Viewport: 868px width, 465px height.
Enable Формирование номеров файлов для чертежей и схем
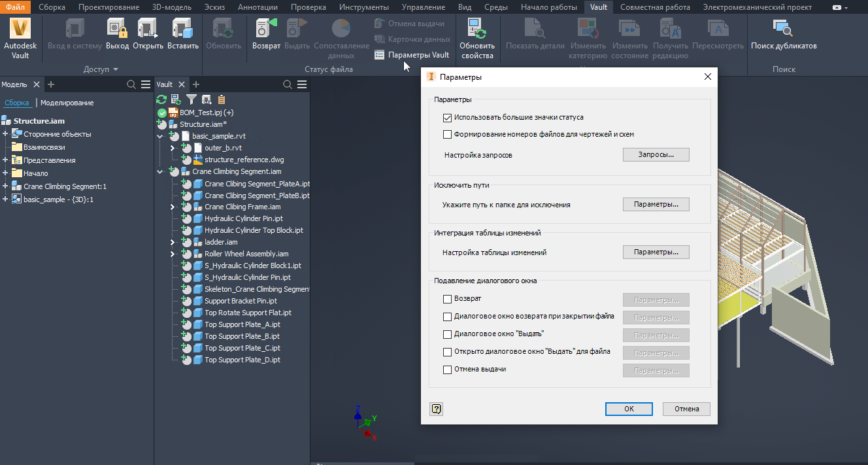point(448,135)
